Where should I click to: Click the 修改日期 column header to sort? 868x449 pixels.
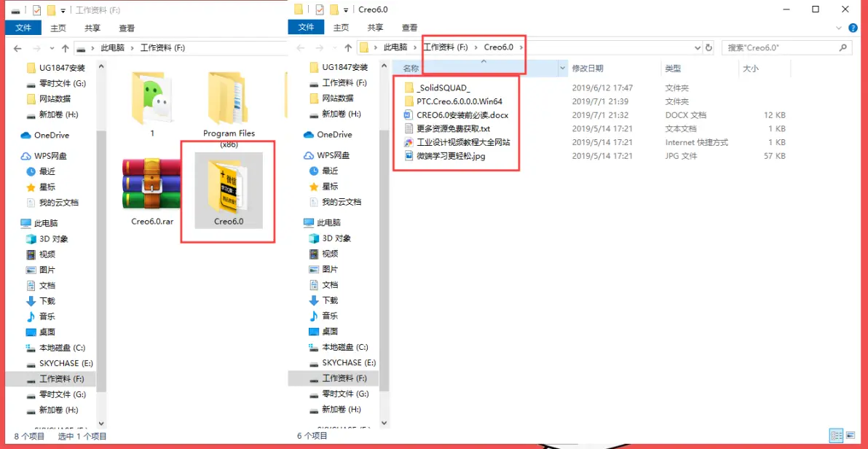[588, 69]
